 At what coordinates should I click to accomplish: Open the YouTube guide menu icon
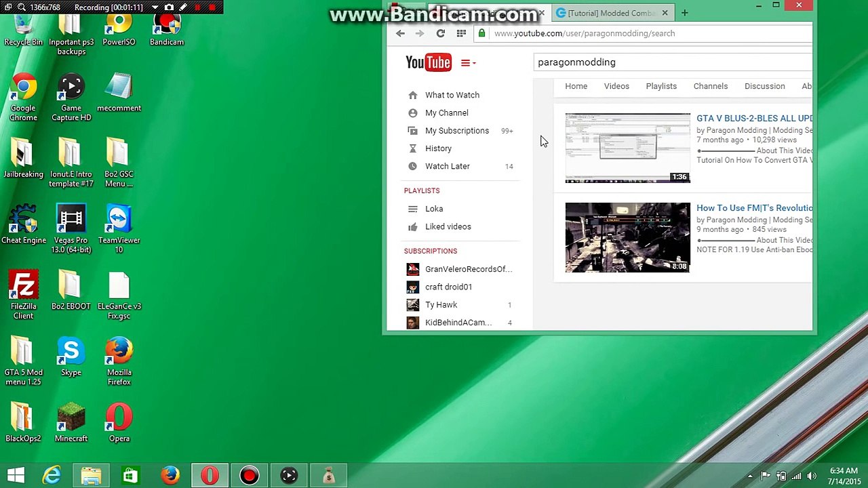(468, 63)
